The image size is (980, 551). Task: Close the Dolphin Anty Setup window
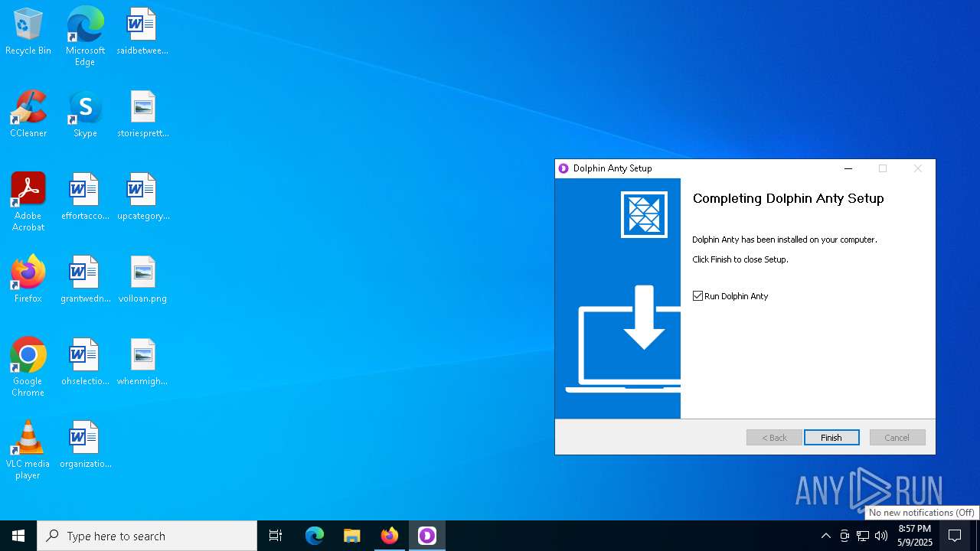(917, 168)
